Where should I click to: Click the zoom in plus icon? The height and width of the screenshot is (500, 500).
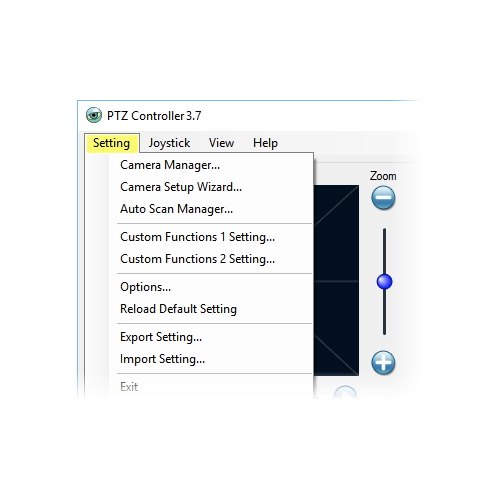coord(383,363)
